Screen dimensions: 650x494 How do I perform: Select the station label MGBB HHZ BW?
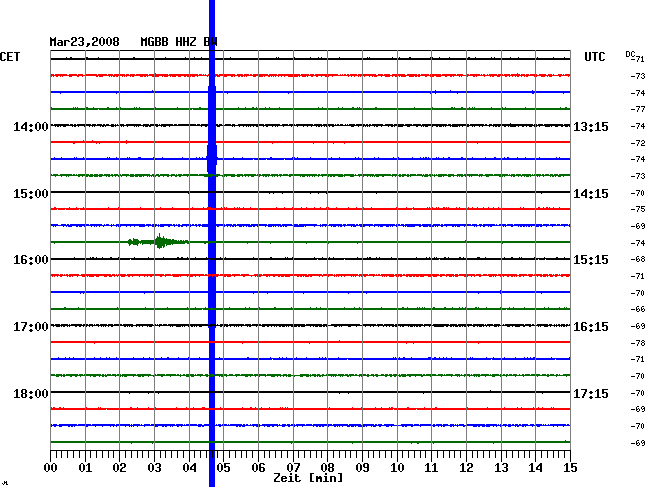coord(179,42)
